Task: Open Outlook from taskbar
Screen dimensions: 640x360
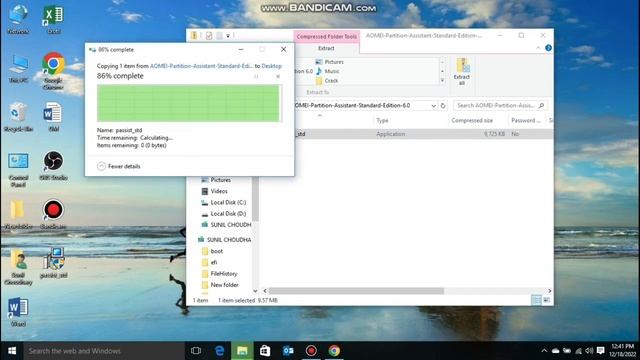Action: click(x=288, y=351)
